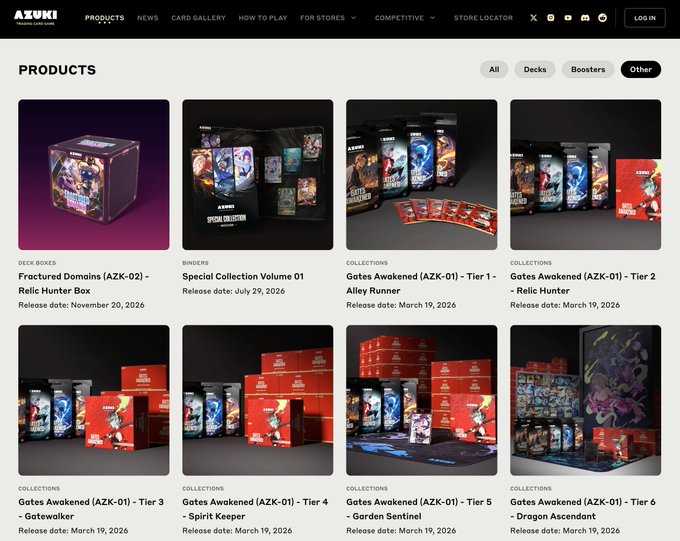The width and height of the screenshot is (680, 541).
Task: Select the Other filter pill
Action: pyautogui.click(x=641, y=69)
